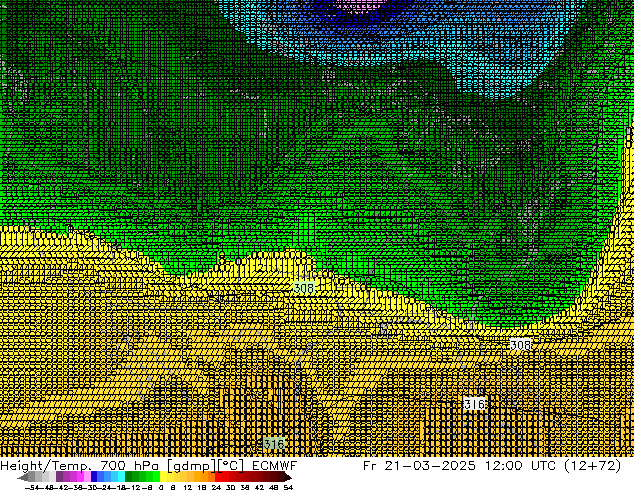Viewport: 634px width, 490px height.
Task: Pick the dark purple legend swatch
Action: 59,477
